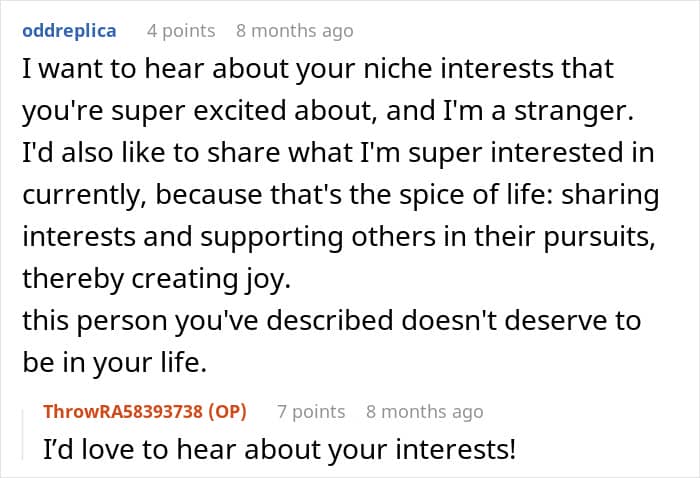
Task: Click the text "be in your life."
Action: point(115,362)
